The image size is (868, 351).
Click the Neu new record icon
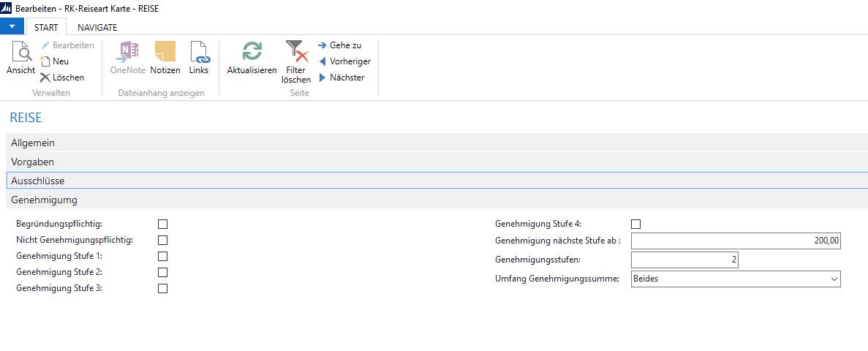pyautogui.click(x=45, y=61)
